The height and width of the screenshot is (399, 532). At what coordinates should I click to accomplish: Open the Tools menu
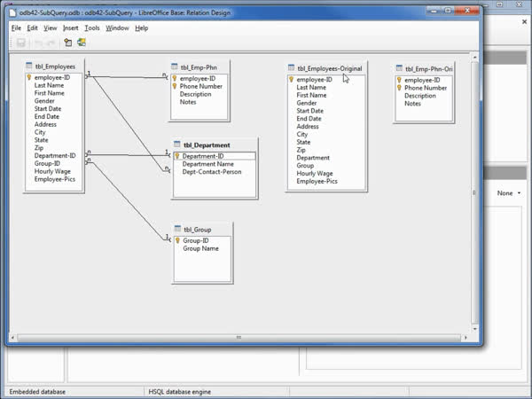(x=92, y=27)
